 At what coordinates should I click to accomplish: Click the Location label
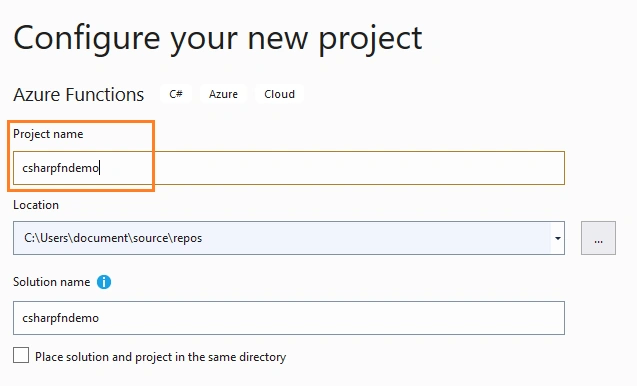(36, 205)
